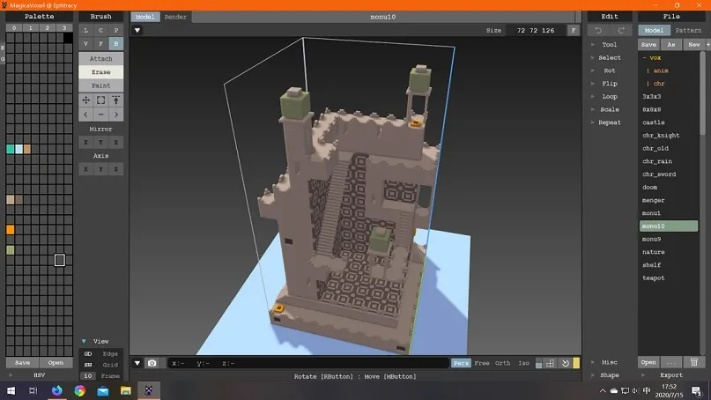Image resolution: width=711 pixels, height=400 pixels.
Task: Click the region select bracket icon
Action: coord(101,100)
